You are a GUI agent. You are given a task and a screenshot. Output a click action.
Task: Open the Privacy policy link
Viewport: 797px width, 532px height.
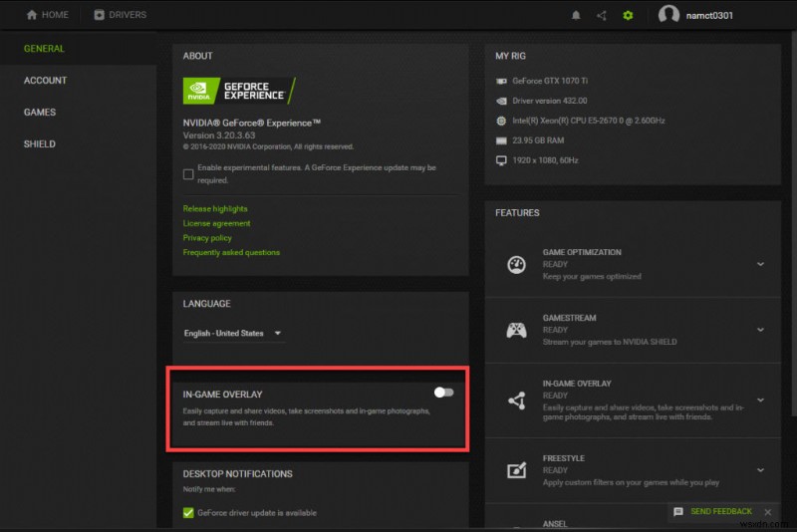pyautogui.click(x=207, y=238)
